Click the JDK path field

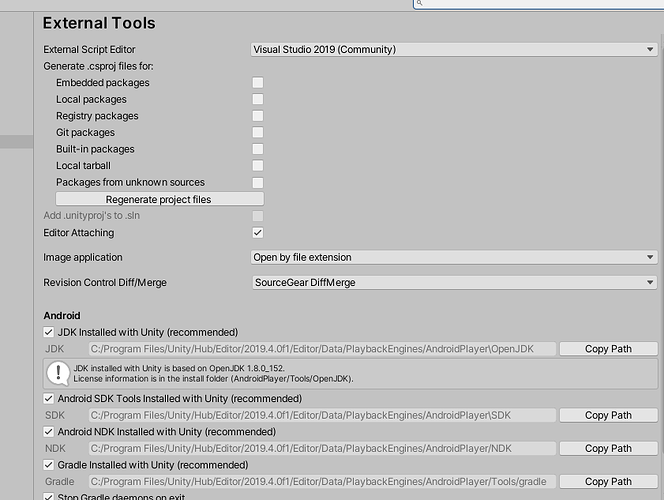click(322, 349)
